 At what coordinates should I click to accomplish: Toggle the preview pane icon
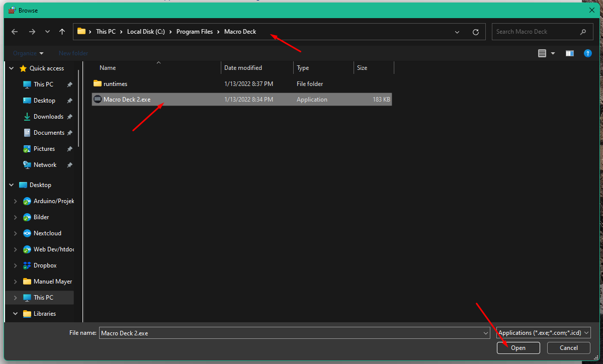(569, 53)
